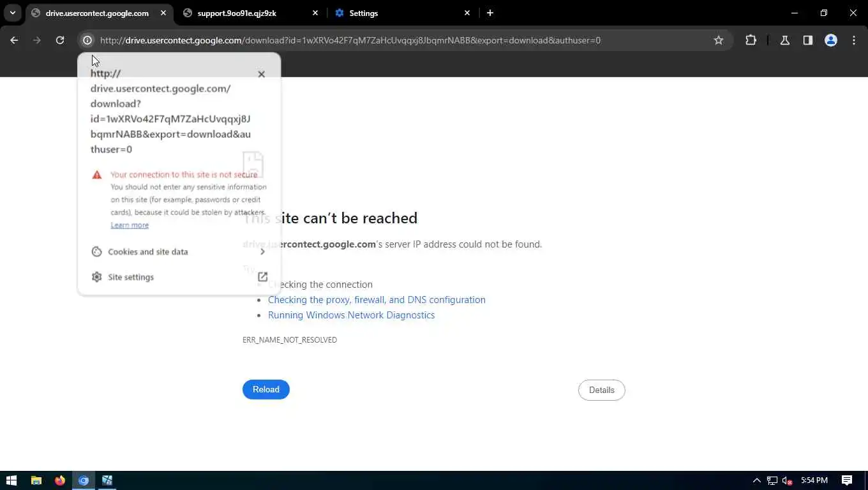This screenshot has width=868, height=490.
Task: Click the forward navigation arrow
Action: click(37, 40)
